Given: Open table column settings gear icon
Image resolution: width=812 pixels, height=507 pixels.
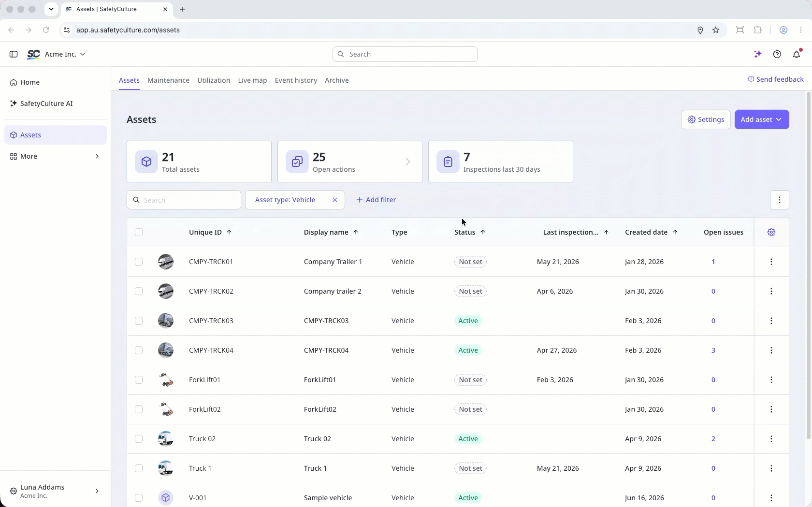Looking at the screenshot, I should coord(771,232).
